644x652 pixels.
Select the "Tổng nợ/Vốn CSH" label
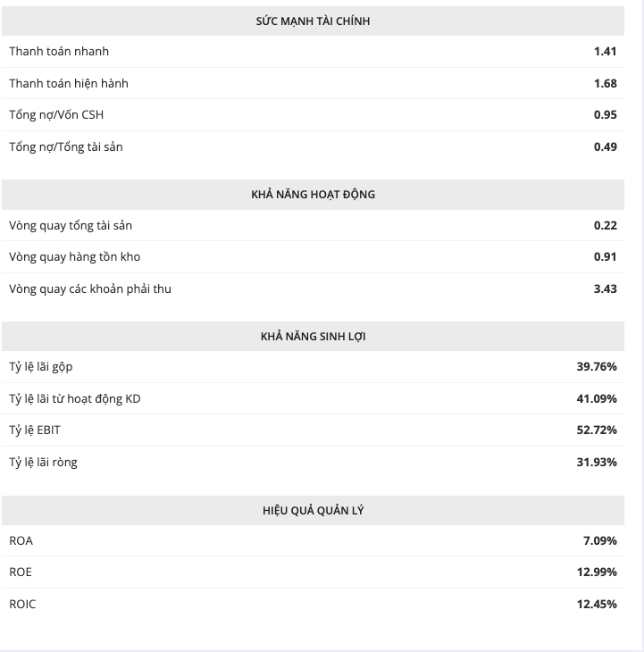pyautogui.click(x=56, y=115)
